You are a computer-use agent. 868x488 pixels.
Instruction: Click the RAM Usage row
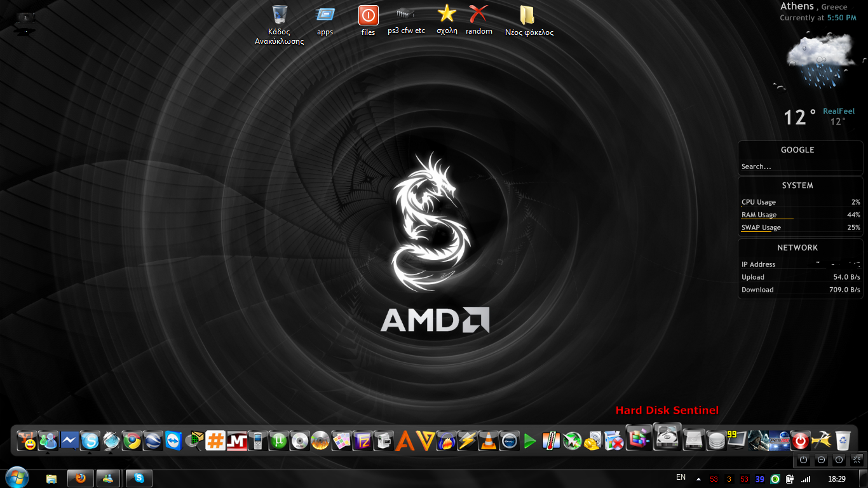(801, 215)
